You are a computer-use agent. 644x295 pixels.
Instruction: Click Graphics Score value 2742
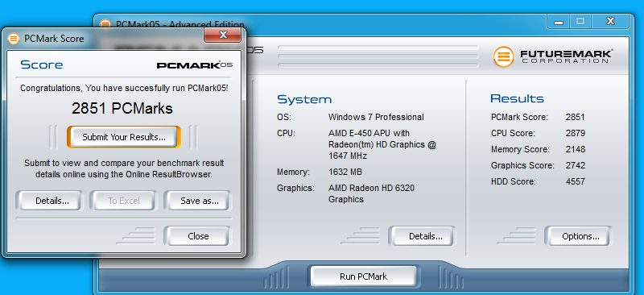[x=575, y=165]
